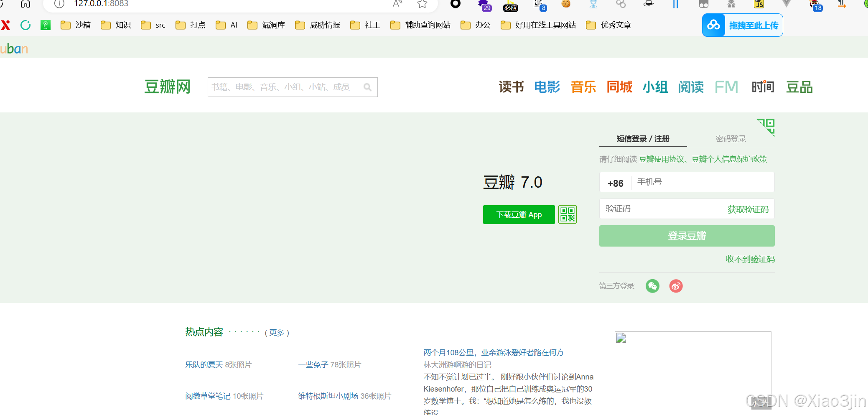The width and height of the screenshot is (868, 415).
Task: Open the teal circular arrow bookmark
Action: coord(25,25)
